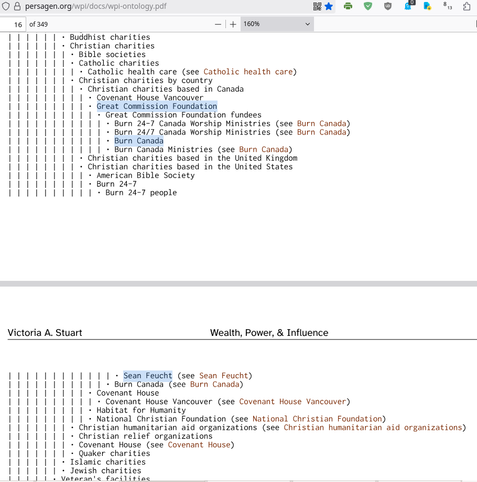477x482 pixels.
Task: Open the National Christian Foundation link
Action: click(x=317, y=419)
